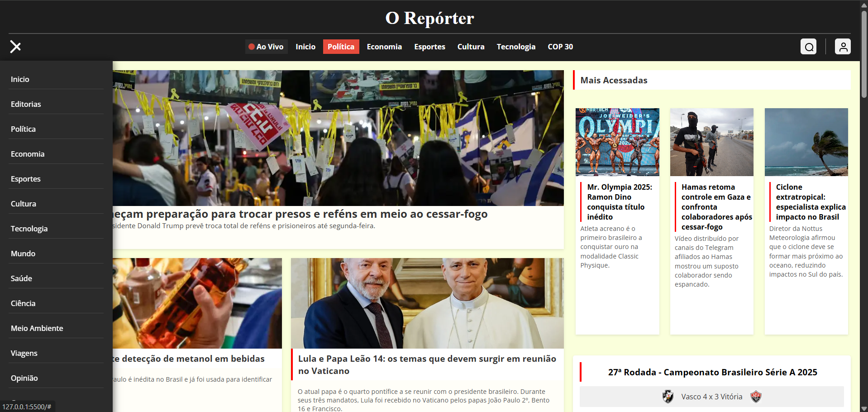Click the Vasco team crest
The image size is (868, 412).
click(668, 397)
